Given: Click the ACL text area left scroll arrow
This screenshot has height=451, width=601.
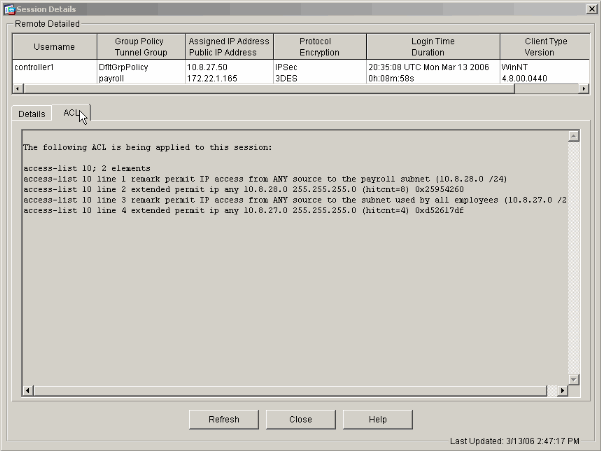Looking at the screenshot, I should pyautogui.click(x=28, y=390).
